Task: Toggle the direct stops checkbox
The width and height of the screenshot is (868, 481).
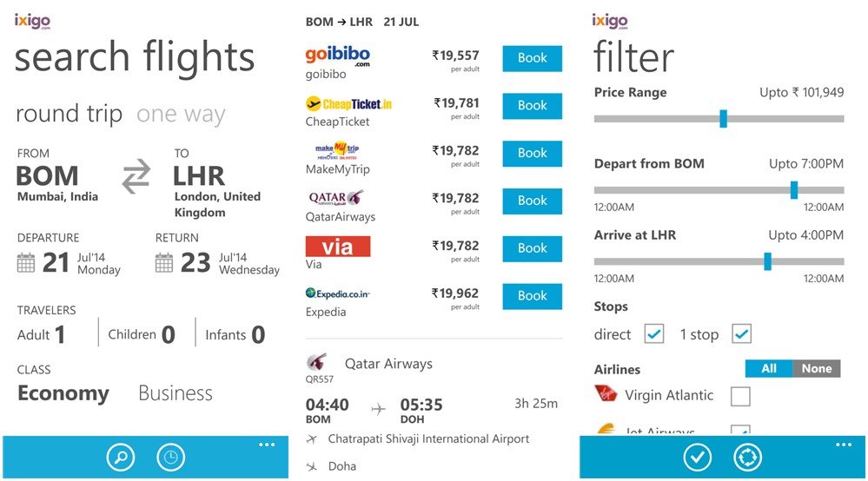Action: coord(653,333)
